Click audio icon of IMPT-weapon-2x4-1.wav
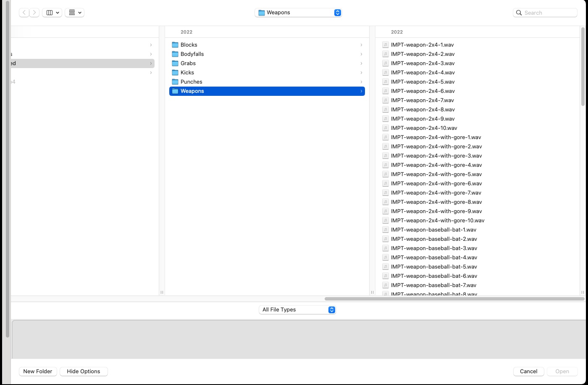Viewport: 588px width, 385px height. click(x=385, y=45)
